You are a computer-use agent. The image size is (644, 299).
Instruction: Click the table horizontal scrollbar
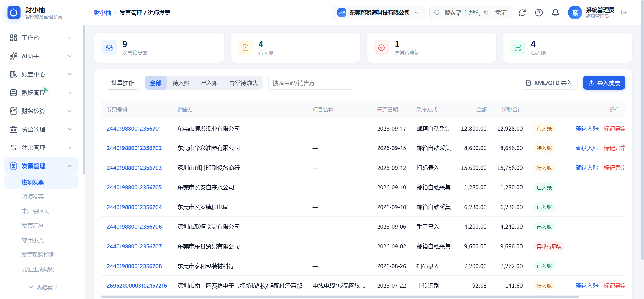click(x=340, y=297)
